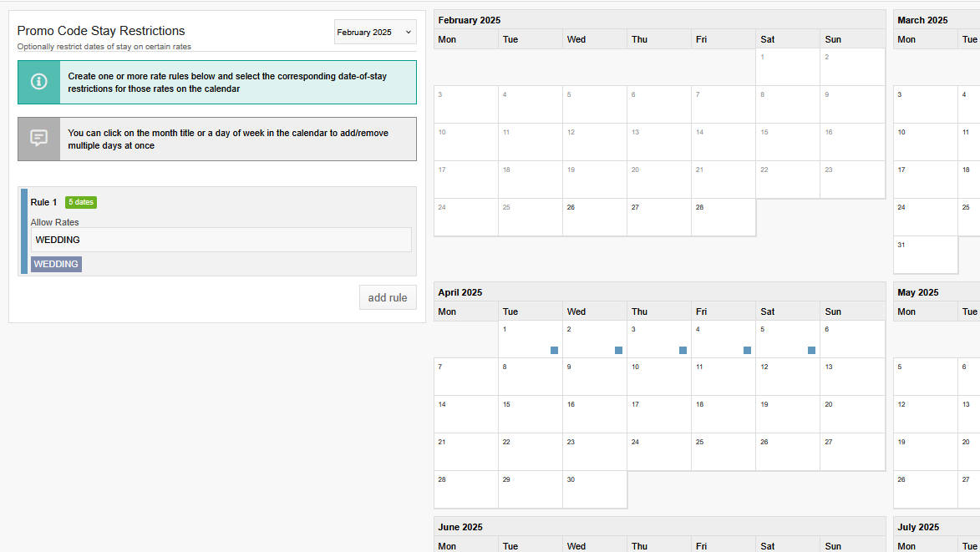The image size is (980, 552).
Task: Toggle all Sundays in April 2025
Action: pos(852,311)
